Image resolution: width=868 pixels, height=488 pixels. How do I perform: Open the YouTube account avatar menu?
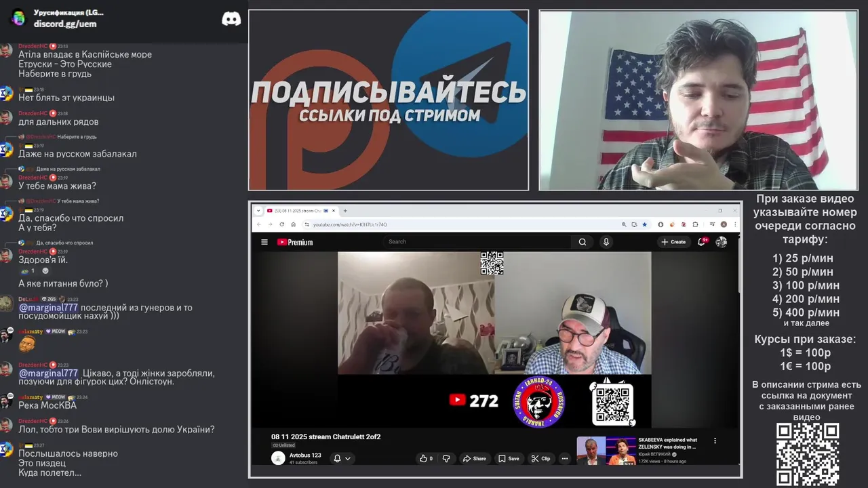[722, 242]
